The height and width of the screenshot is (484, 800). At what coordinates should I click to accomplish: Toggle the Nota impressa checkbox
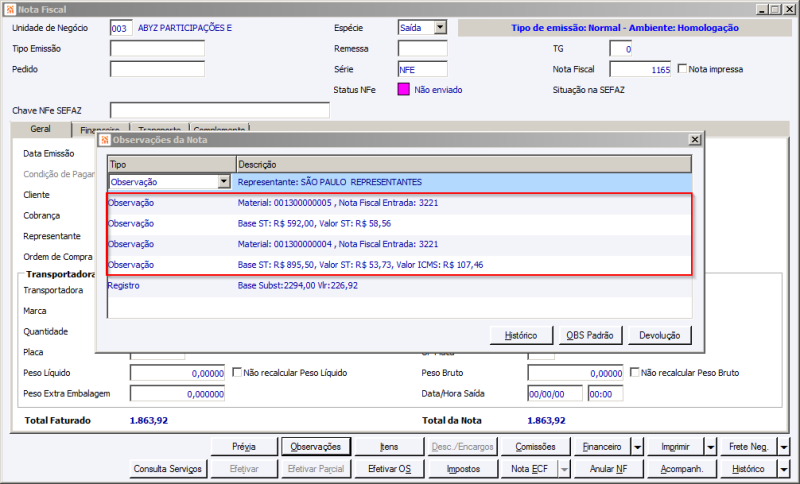[682, 68]
